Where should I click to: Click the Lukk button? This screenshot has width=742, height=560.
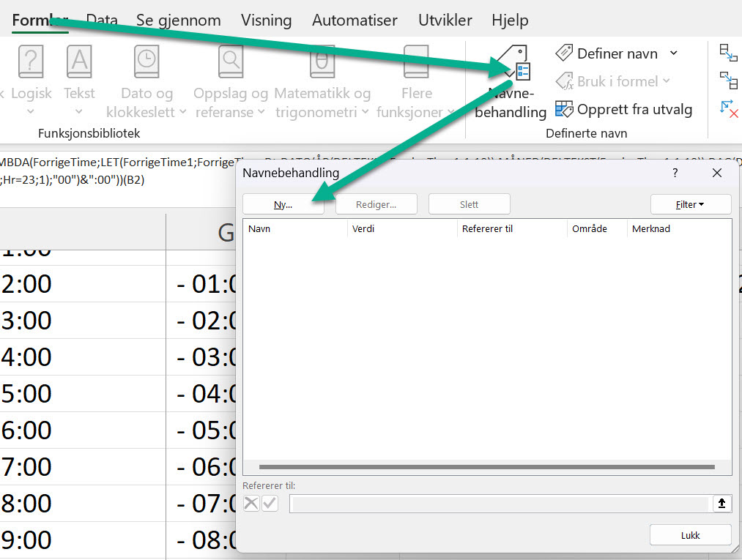tap(690, 535)
